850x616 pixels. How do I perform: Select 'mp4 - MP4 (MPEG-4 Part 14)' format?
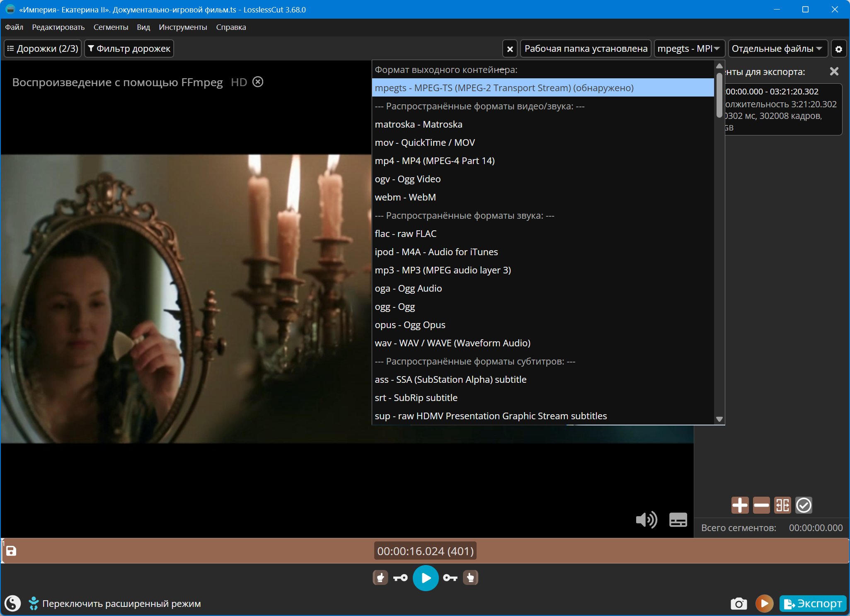(435, 161)
